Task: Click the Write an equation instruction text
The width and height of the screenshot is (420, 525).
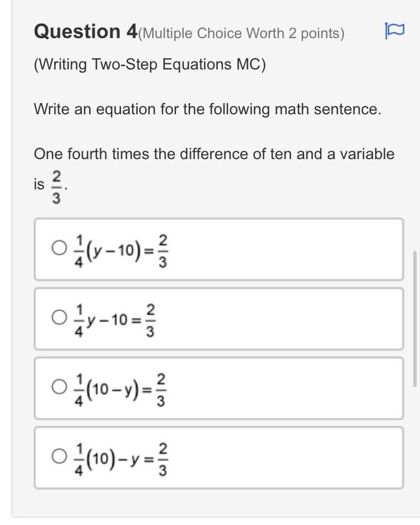Action: [208, 109]
